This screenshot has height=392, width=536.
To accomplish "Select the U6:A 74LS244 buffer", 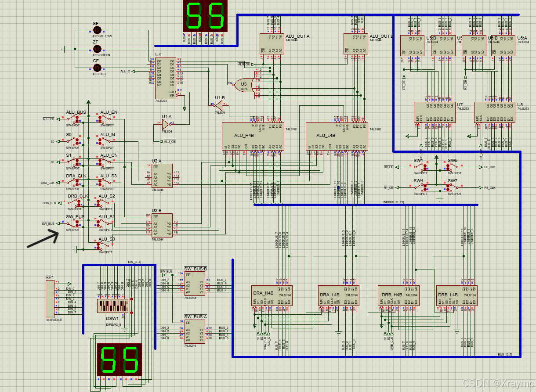I will 503,46.
